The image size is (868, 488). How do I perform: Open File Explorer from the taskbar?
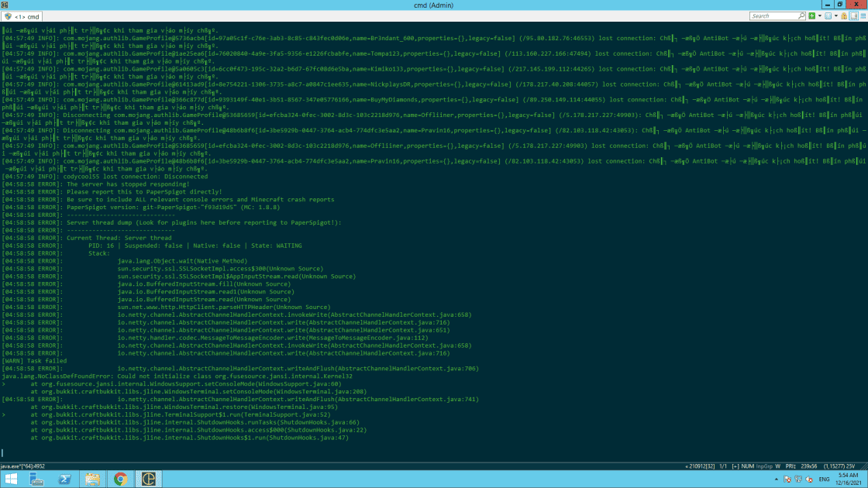pos(92,479)
